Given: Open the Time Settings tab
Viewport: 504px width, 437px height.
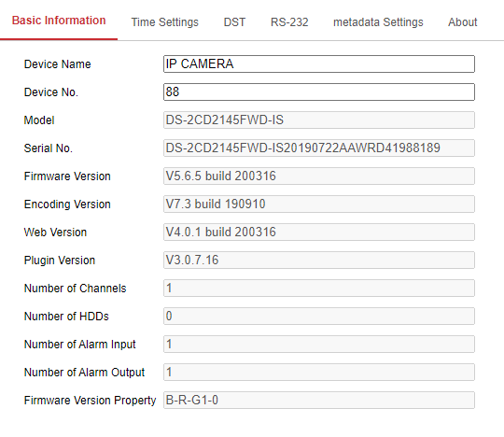Looking at the screenshot, I should pos(164,21).
